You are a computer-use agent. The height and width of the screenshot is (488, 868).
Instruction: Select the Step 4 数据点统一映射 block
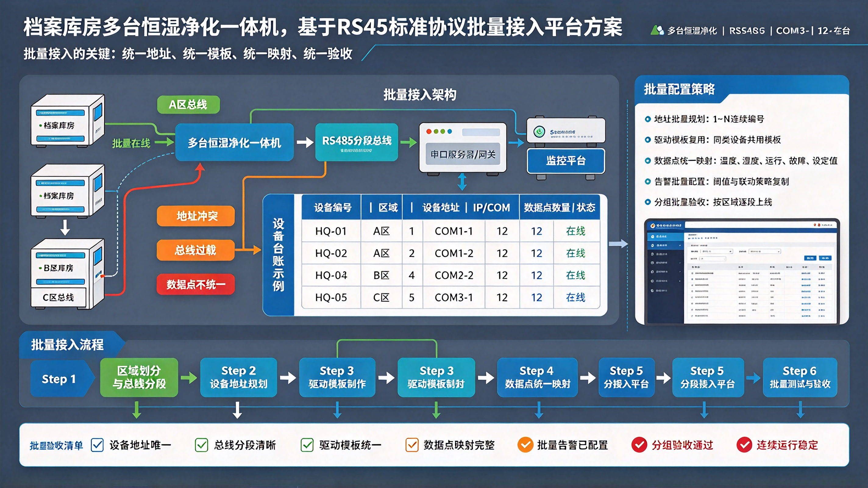tap(537, 377)
